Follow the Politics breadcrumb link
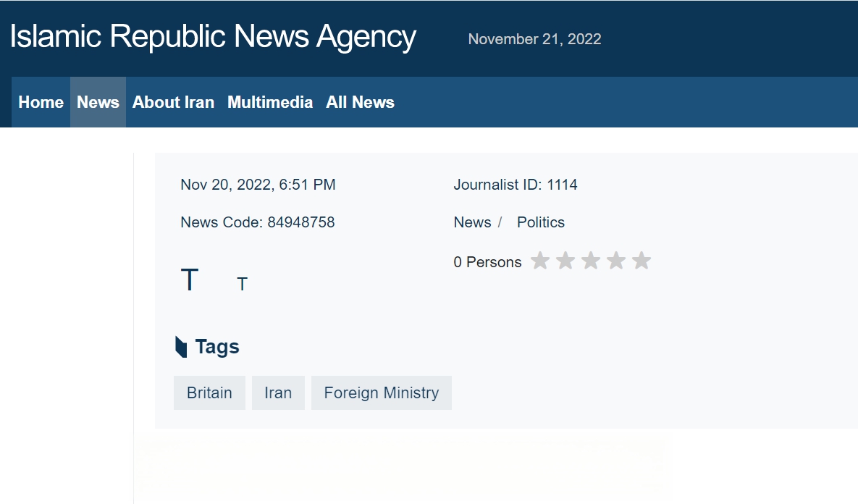 pyautogui.click(x=541, y=222)
